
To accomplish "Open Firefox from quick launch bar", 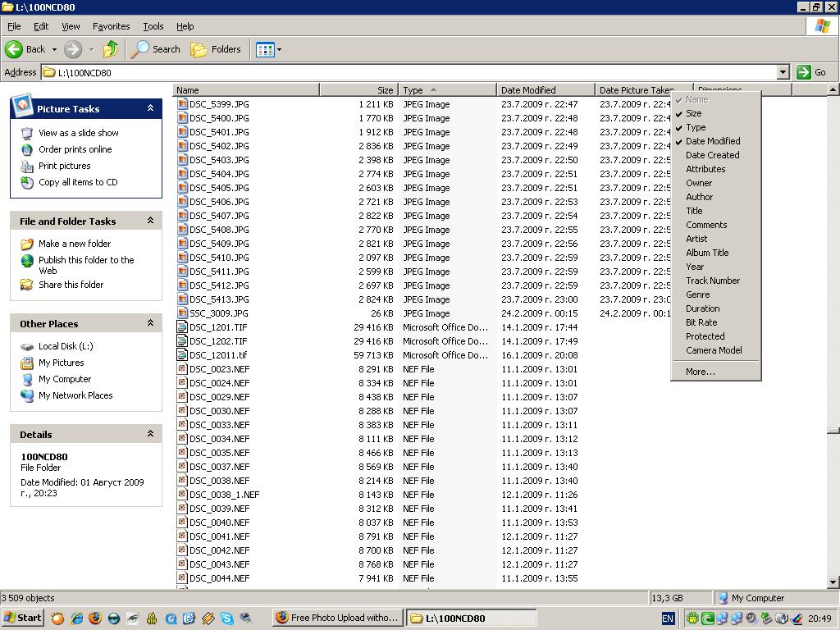I will [95, 618].
